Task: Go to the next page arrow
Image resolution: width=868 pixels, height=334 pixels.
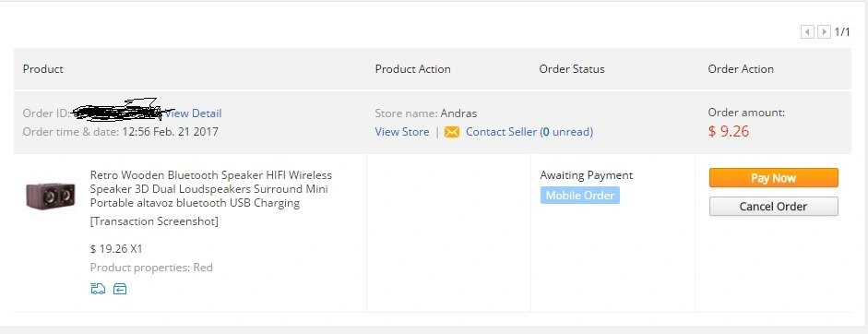Action: pos(825,32)
